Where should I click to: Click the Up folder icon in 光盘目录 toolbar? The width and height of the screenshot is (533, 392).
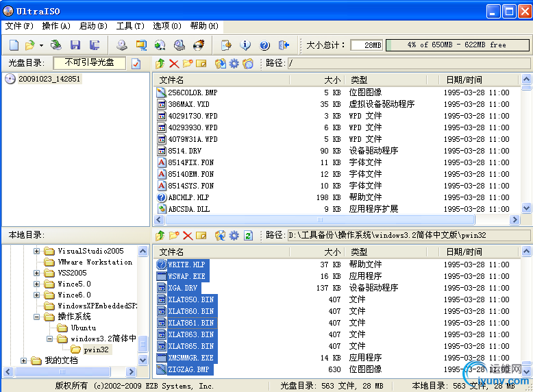click(160, 64)
